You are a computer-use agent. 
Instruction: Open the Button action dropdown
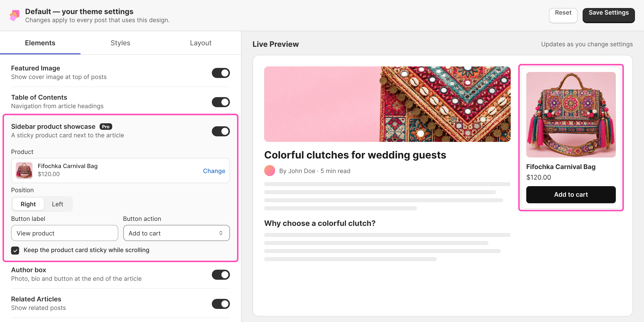coord(176,233)
